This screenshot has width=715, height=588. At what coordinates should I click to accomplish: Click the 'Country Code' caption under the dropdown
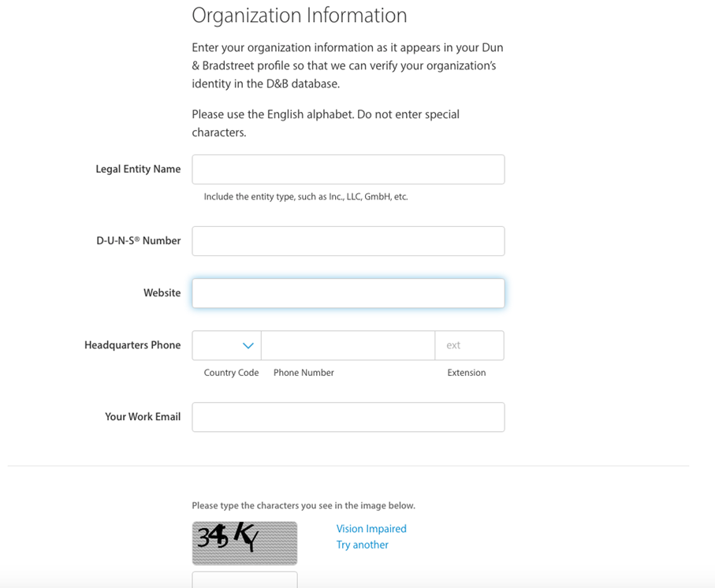pyautogui.click(x=231, y=373)
